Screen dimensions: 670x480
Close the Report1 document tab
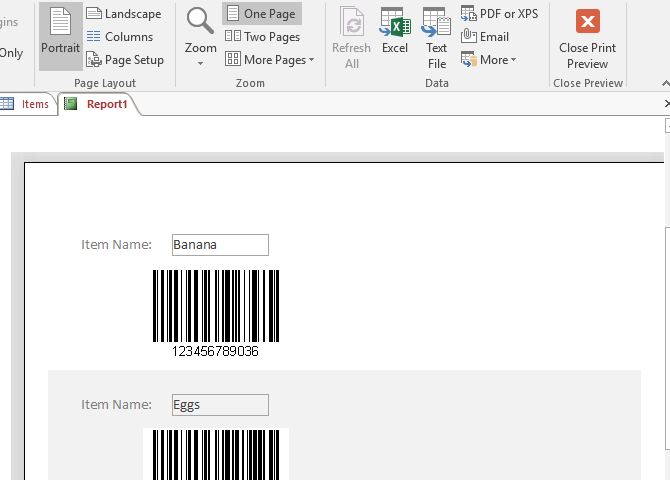tap(667, 103)
